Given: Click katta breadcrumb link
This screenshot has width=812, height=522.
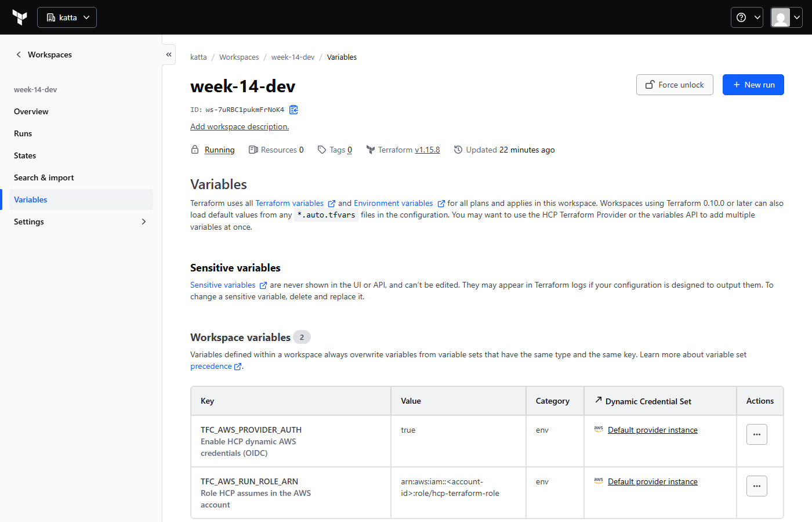Looking at the screenshot, I should pyautogui.click(x=198, y=57).
